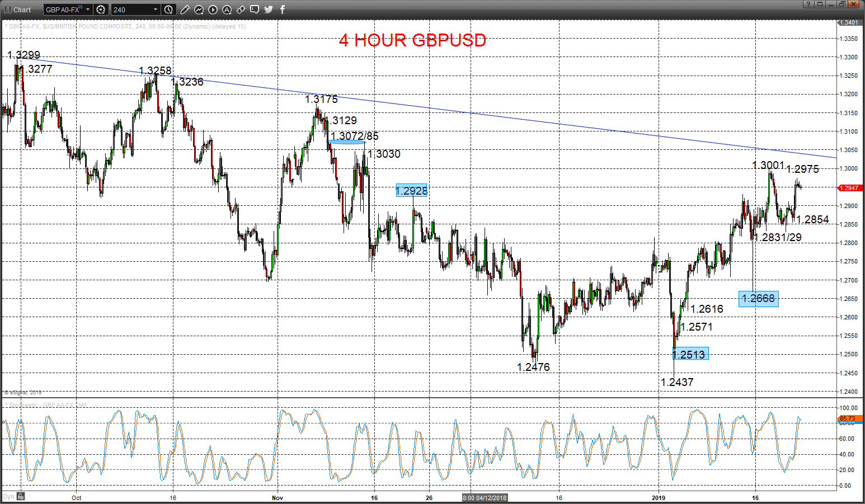This screenshot has width=865, height=504.
Task: Select the circled-A annotation tool
Action: [227, 10]
